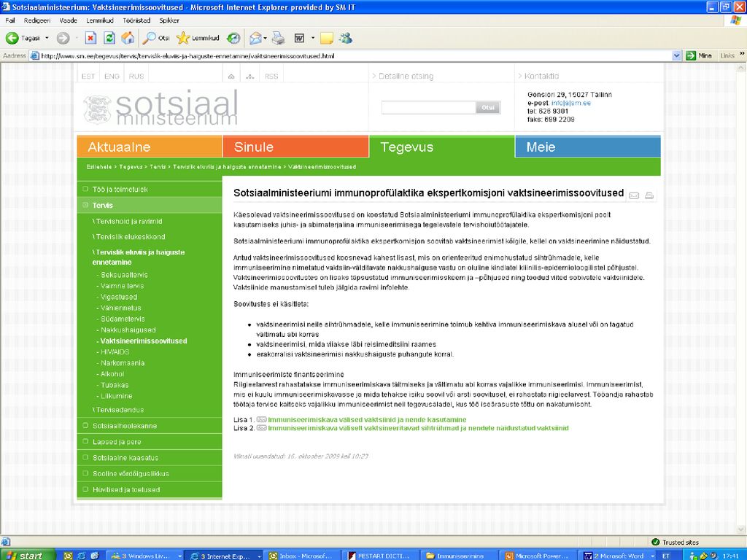Open the sitemap icon beside RSS
Screen dimensions: 747x560
[x=249, y=76]
